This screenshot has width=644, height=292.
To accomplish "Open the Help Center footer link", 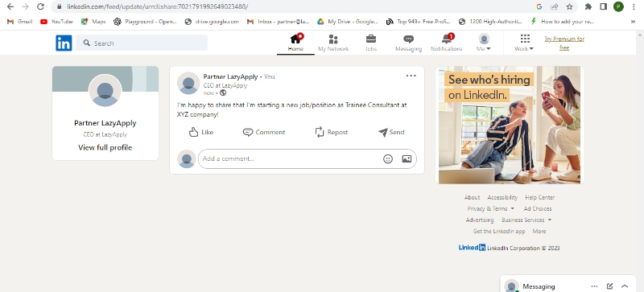I will point(539,198).
